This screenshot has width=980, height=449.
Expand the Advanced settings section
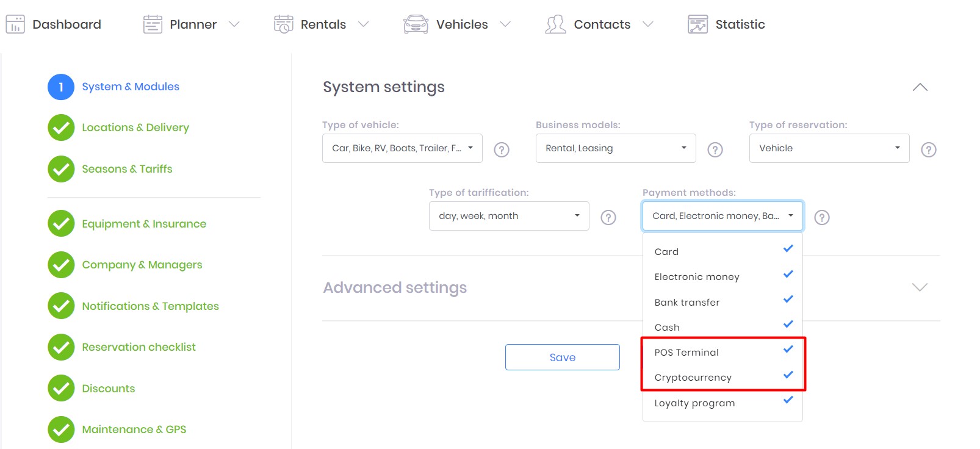pyautogui.click(x=919, y=287)
